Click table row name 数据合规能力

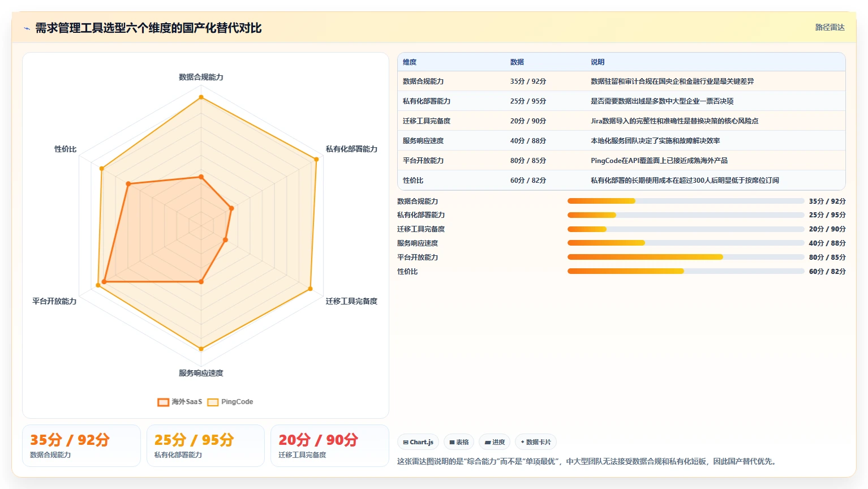pyautogui.click(x=423, y=81)
